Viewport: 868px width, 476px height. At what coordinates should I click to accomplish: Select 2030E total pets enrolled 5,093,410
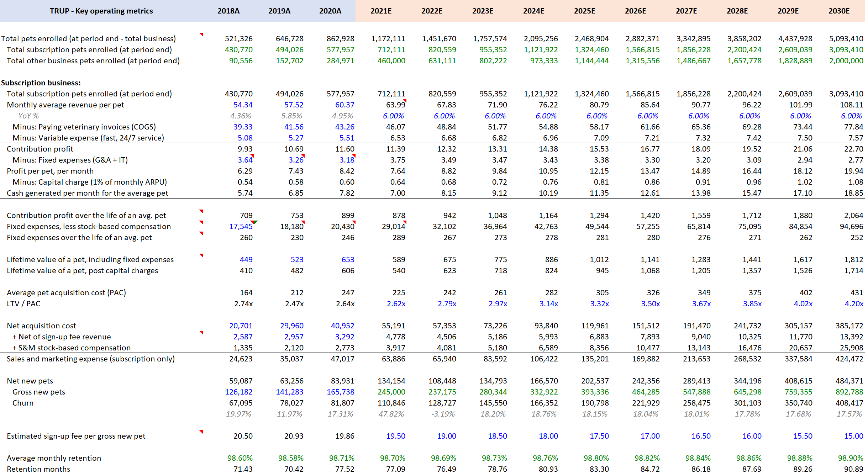[x=846, y=38]
